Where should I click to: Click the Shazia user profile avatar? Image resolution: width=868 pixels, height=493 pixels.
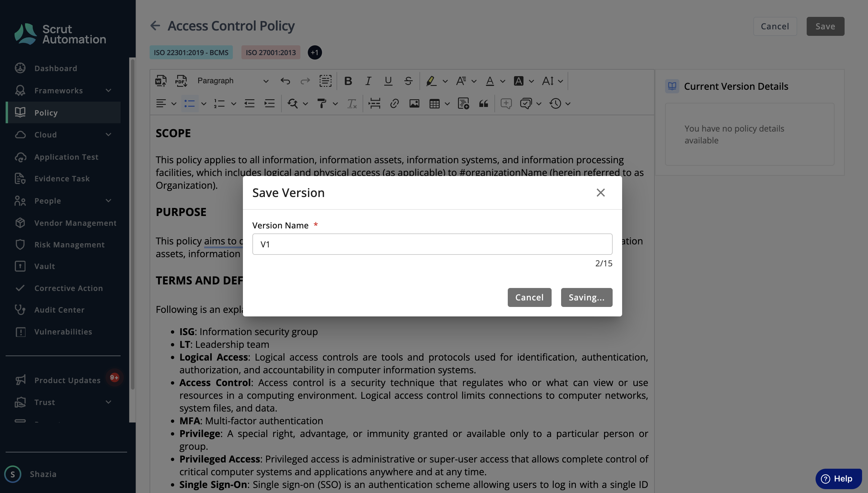click(x=13, y=474)
